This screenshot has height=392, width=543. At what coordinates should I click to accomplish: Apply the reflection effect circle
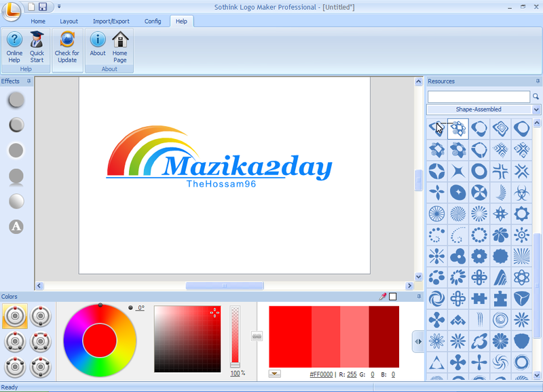pyautogui.click(x=16, y=176)
